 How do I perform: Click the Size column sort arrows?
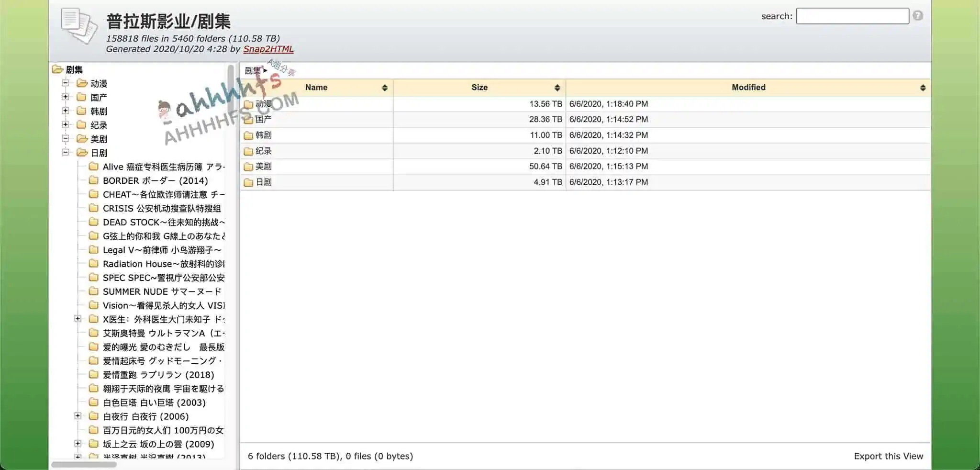[x=557, y=88]
